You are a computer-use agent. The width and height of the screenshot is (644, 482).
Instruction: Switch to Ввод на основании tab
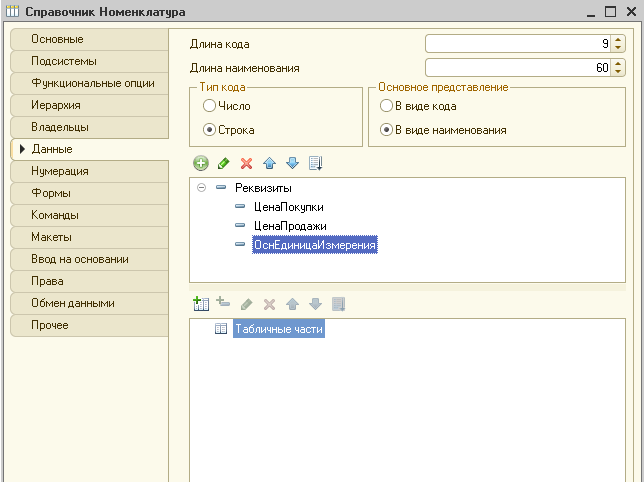(x=90, y=259)
